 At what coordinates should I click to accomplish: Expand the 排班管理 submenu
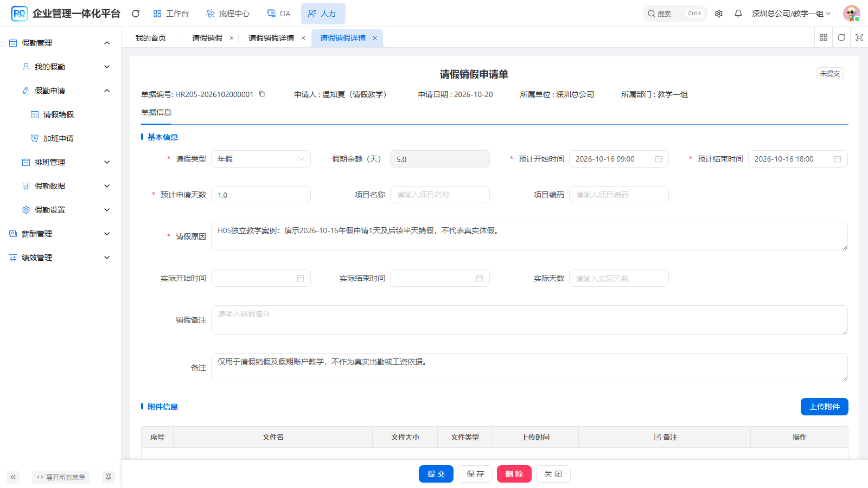pyautogui.click(x=107, y=162)
